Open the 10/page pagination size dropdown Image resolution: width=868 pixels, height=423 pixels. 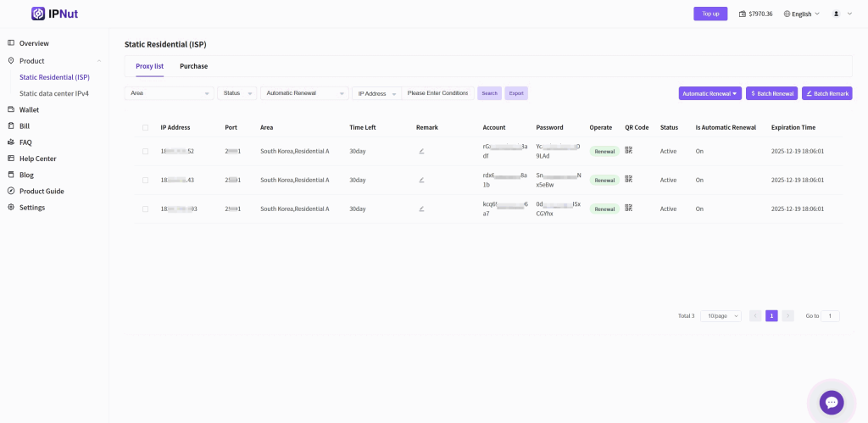[x=721, y=315]
